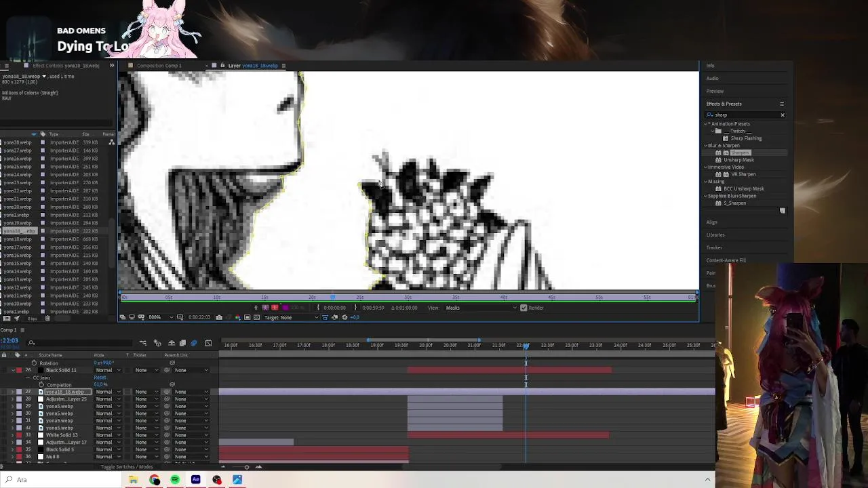The width and height of the screenshot is (868, 488).
Task: Open File Explorer from the taskbar
Action: (x=134, y=480)
